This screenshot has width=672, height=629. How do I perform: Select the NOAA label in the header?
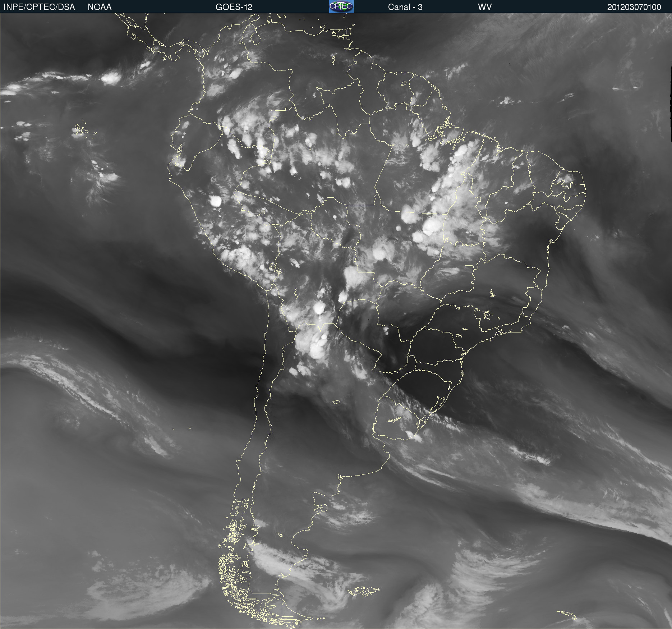pos(100,7)
